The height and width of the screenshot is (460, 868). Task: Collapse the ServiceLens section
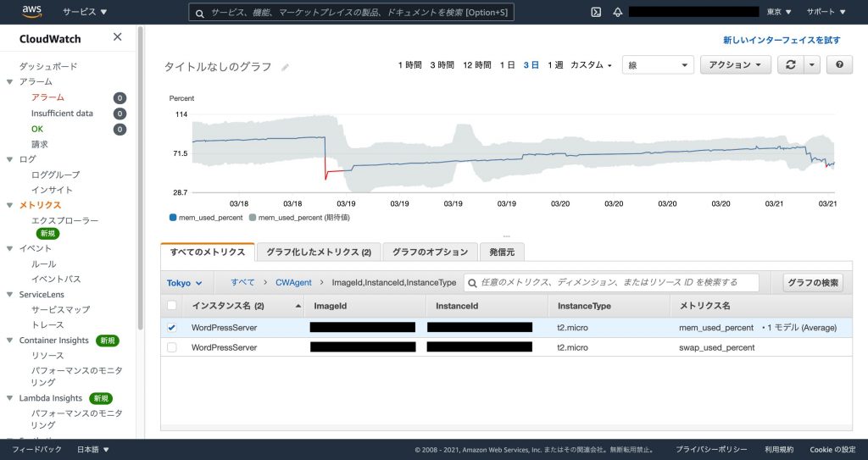coord(9,295)
